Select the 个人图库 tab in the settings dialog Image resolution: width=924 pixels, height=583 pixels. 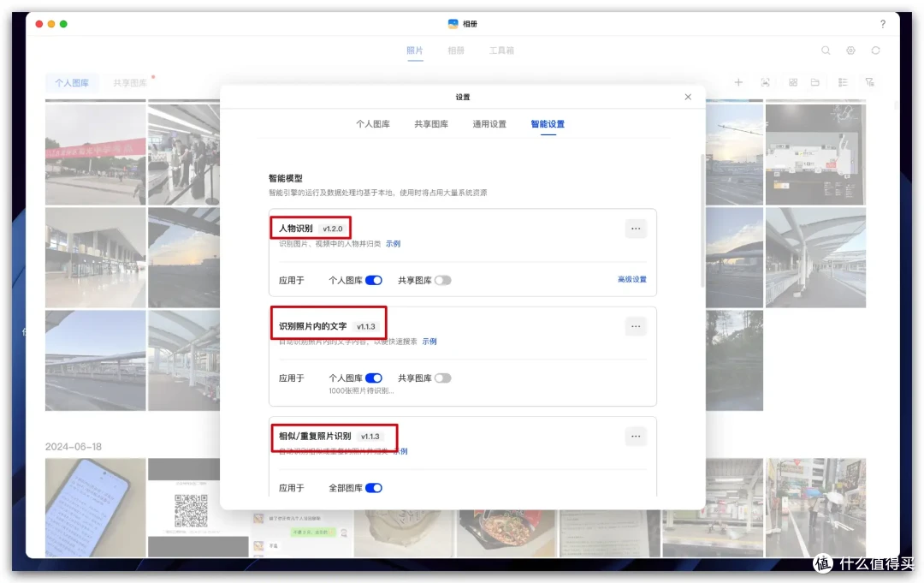(373, 124)
